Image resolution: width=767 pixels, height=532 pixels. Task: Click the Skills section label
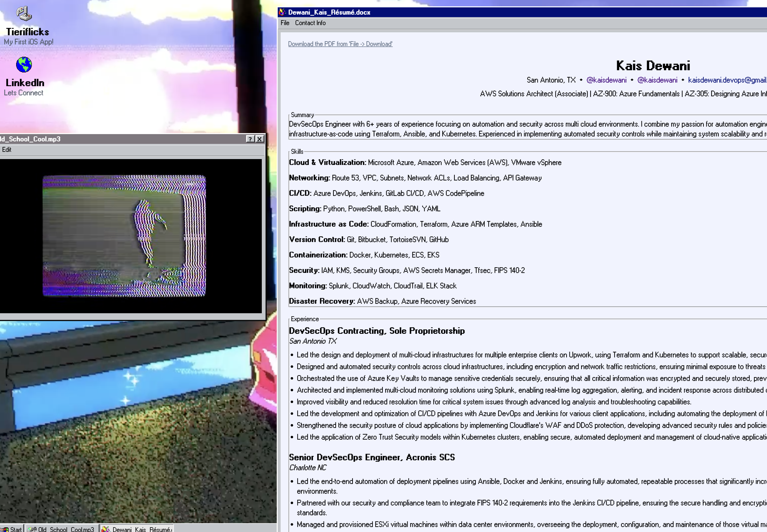click(297, 152)
